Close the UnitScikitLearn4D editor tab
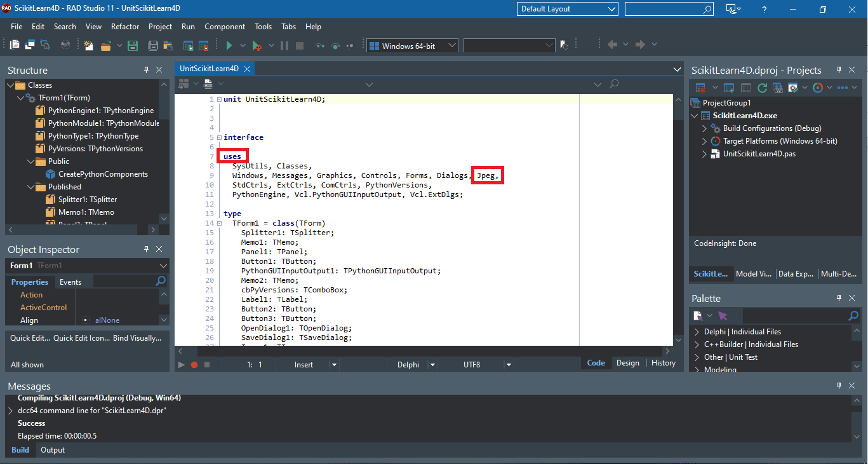 [x=248, y=69]
